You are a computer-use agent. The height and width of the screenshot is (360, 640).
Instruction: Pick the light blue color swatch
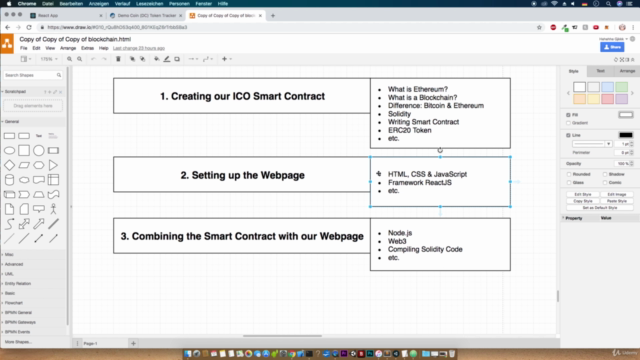pos(607,87)
